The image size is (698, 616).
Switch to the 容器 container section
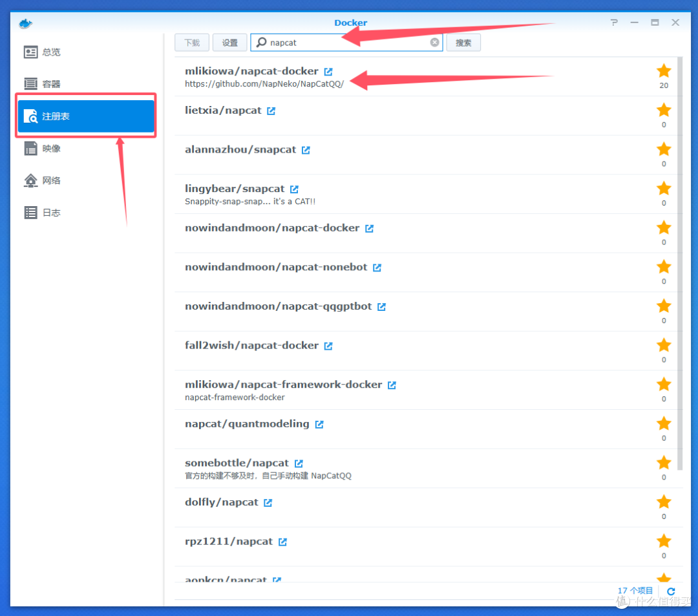pos(86,83)
